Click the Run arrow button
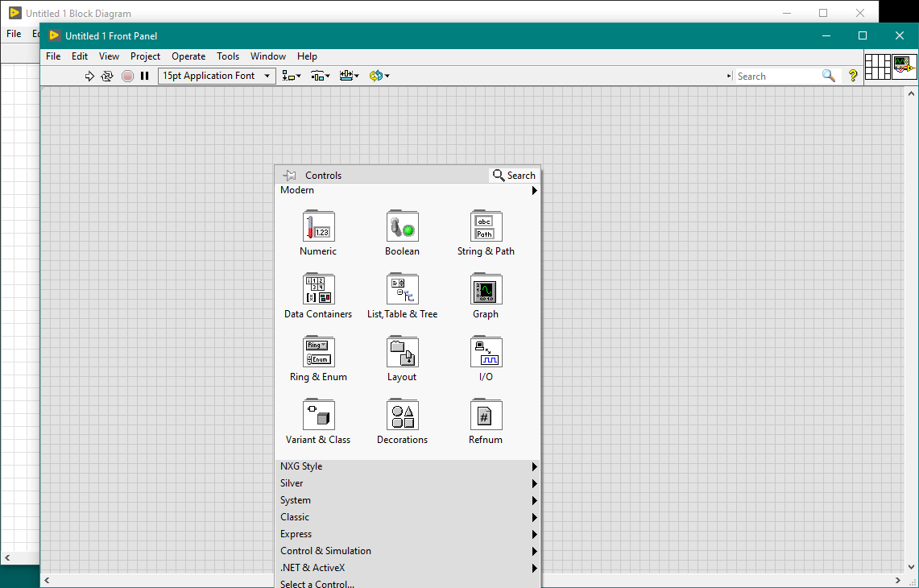The height and width of the screenshot is (588, 919). tap(89, 76)
